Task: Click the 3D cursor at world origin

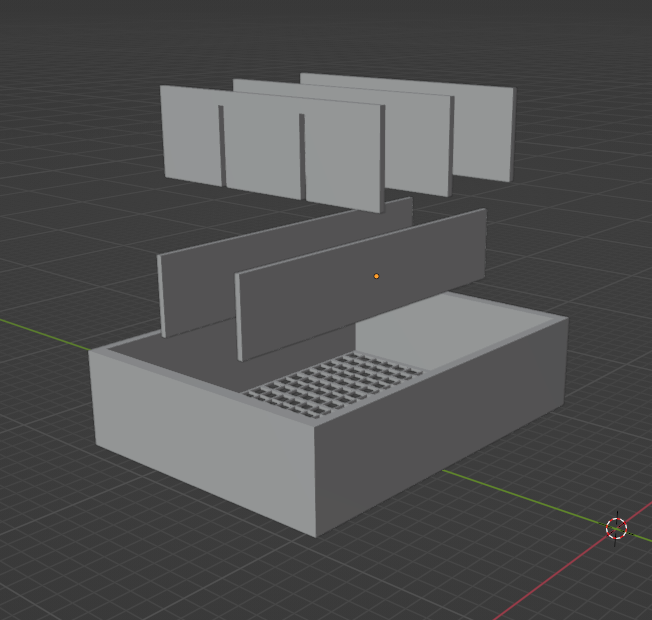Action: click(617, 528)
